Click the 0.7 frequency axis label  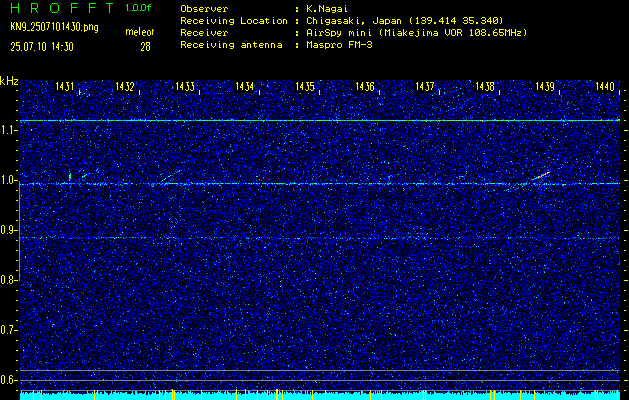coord(8,330)
